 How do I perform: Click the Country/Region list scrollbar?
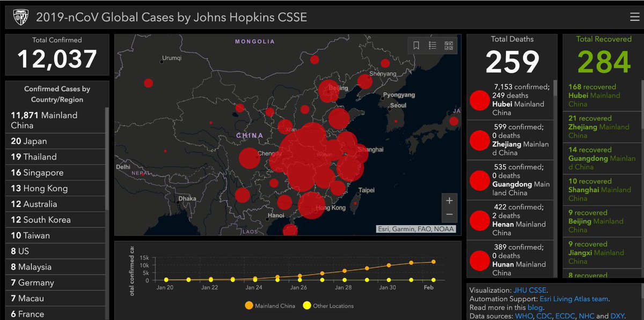coord(107,159)
